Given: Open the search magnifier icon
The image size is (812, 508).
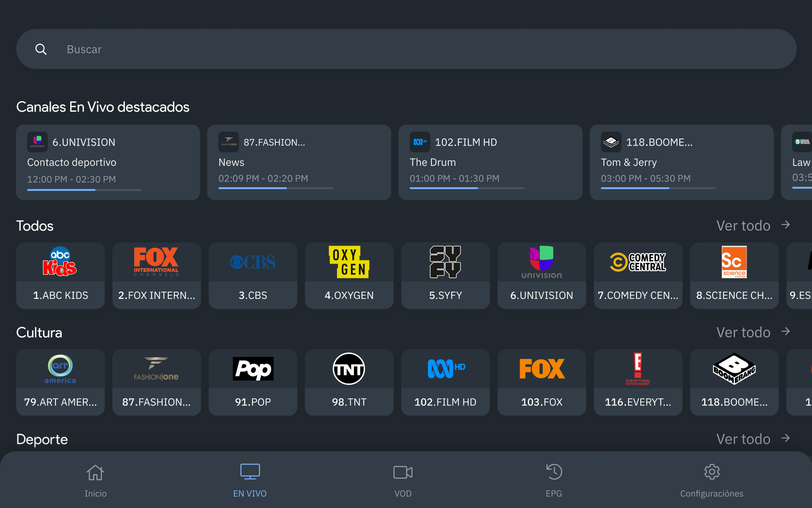Looking at the screenshot, I should (x=41, y=49).
